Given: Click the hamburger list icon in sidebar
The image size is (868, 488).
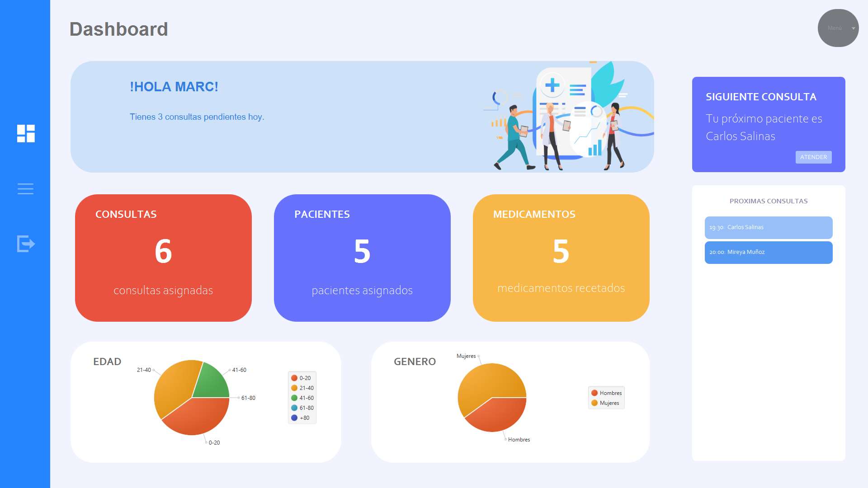Looking at the screenshot, I should click(25, 189).
